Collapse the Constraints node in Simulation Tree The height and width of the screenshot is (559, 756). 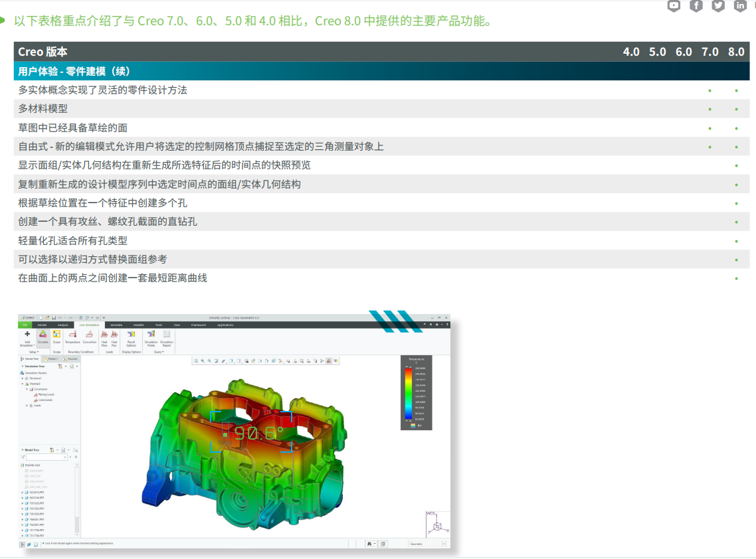pos(27,389)
